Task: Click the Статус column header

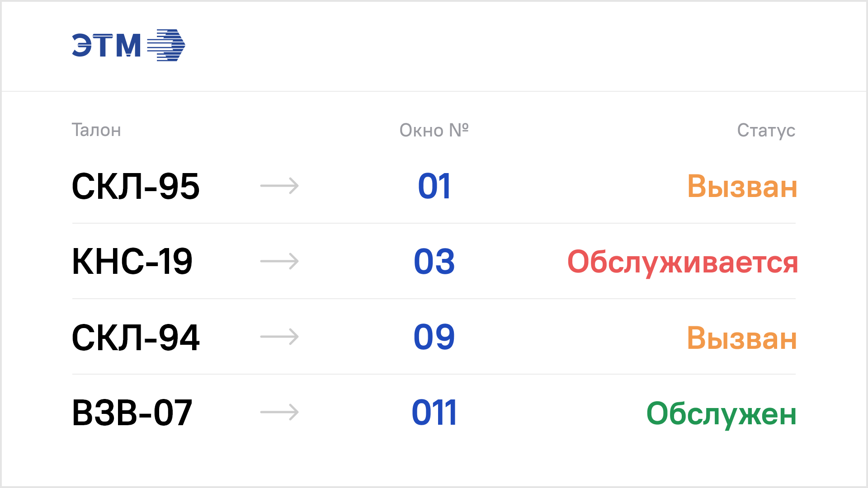Action: [x=766, y=131]
